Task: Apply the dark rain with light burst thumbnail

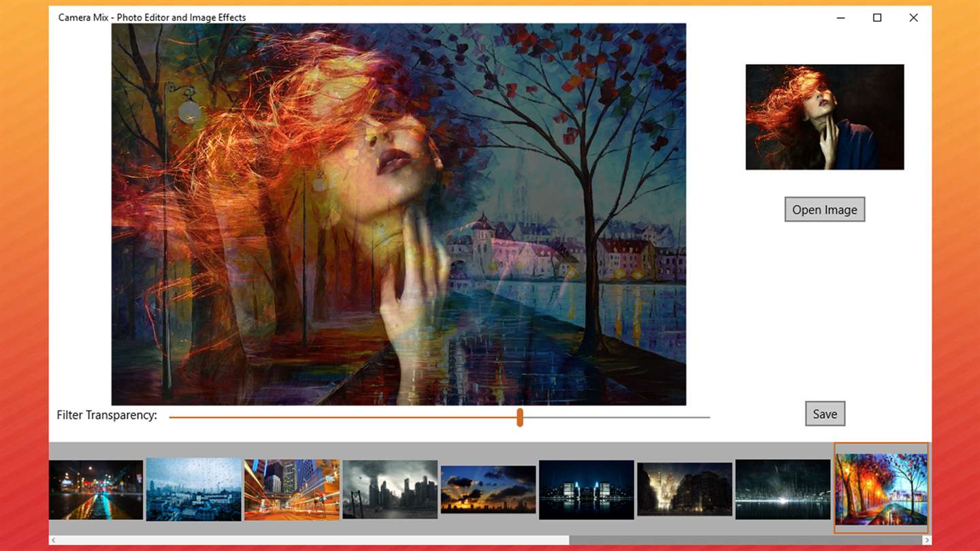Action: pos(783,490)
